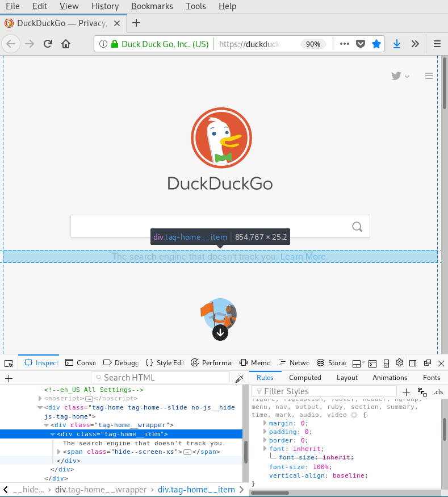
Task: Toggle the bookmark star
Action: click(x=376, y=44)
